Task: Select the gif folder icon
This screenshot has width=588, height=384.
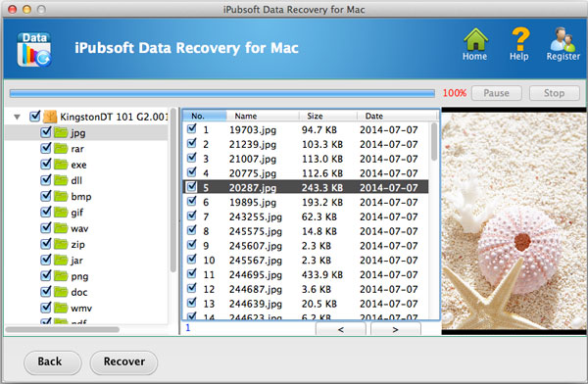Action: [61, 213]
